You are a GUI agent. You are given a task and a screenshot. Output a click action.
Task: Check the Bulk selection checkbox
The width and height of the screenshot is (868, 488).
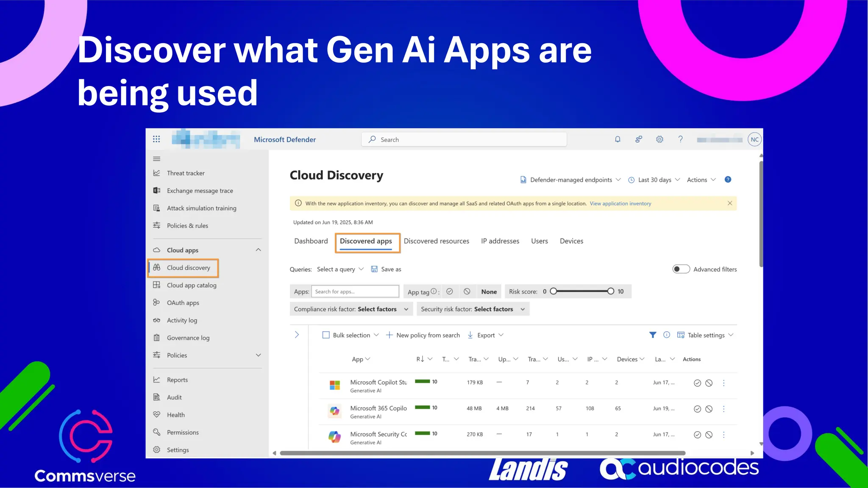point(326,335)
